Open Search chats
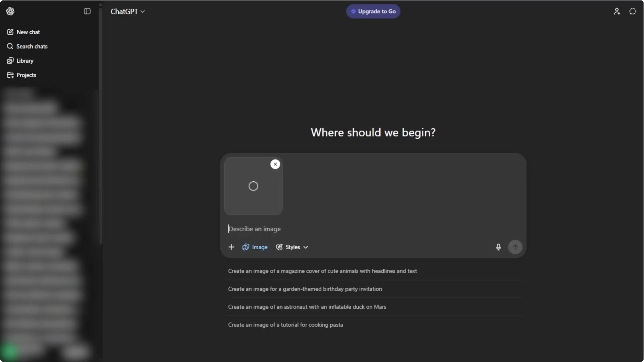Screen dimensions: 644x362 coord(27,46)
